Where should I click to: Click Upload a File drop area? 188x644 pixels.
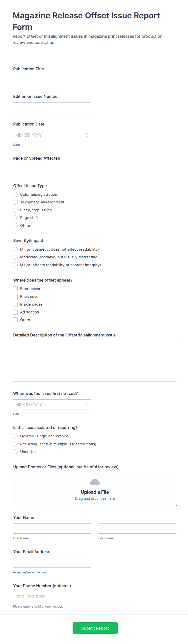[95, 489]
